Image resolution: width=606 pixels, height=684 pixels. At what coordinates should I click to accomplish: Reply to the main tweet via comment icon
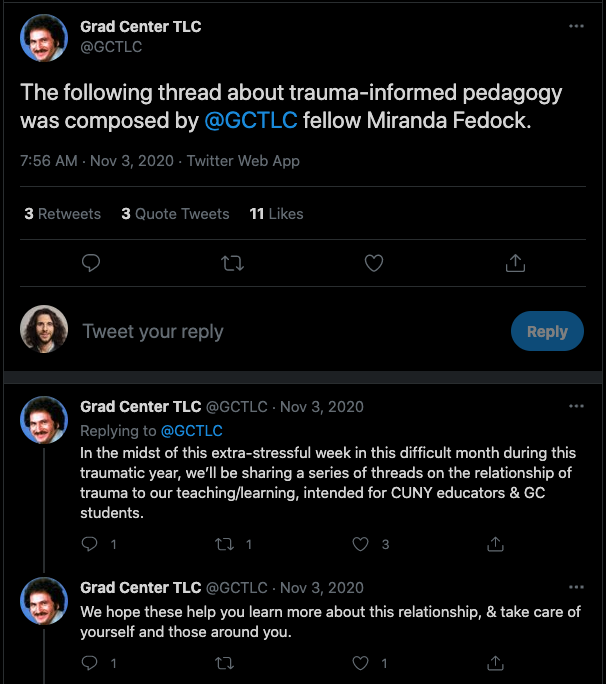91,263
